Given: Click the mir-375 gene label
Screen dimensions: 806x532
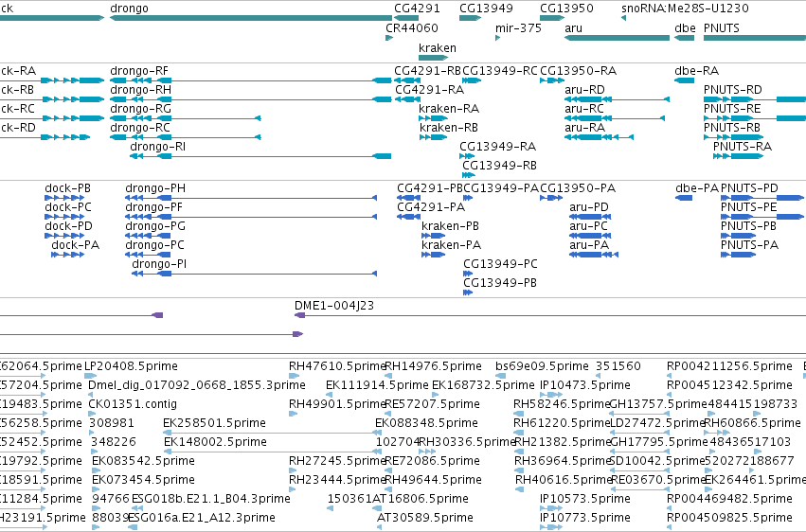Looking at the screenshot, I should [x=518, y=28].
